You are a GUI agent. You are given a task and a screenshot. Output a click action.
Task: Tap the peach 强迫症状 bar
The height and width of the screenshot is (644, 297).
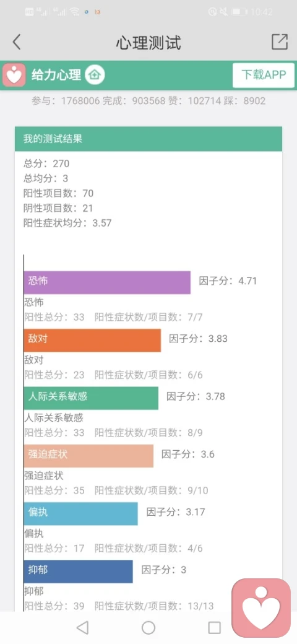tap(88, 456)
